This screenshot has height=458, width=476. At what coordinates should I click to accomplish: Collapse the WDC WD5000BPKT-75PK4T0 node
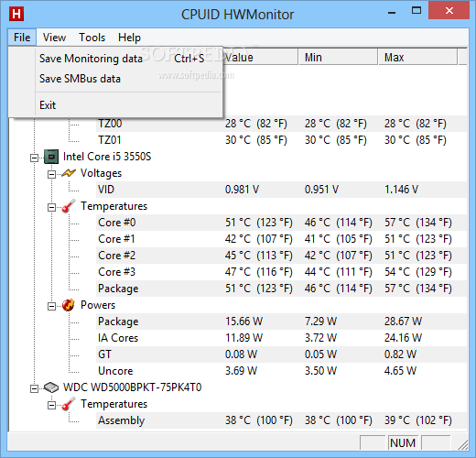click(x=34, y=388)
